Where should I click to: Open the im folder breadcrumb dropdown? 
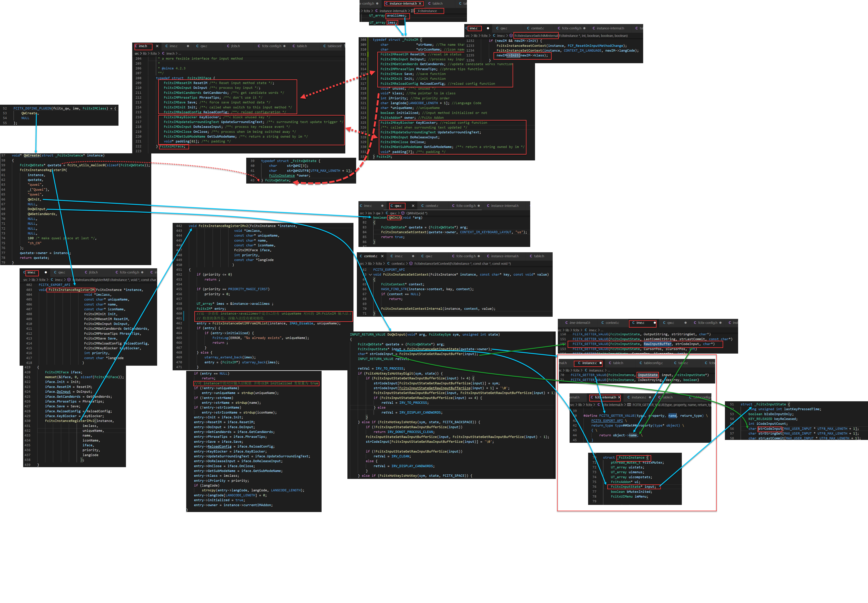pyautogui.click(x=370, y=213)
